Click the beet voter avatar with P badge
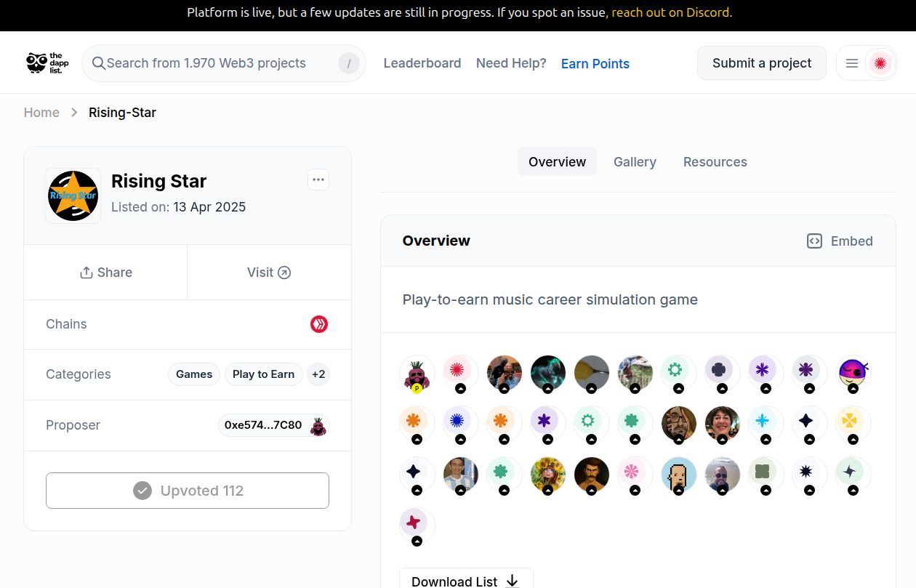916x588 pixels. (417, 374)
